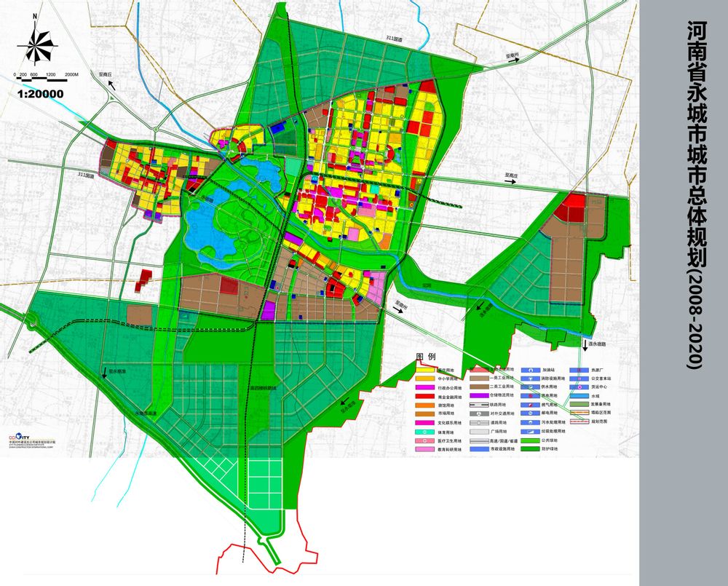Click the gas station (加油站) legend icon

tap(532, 370)
